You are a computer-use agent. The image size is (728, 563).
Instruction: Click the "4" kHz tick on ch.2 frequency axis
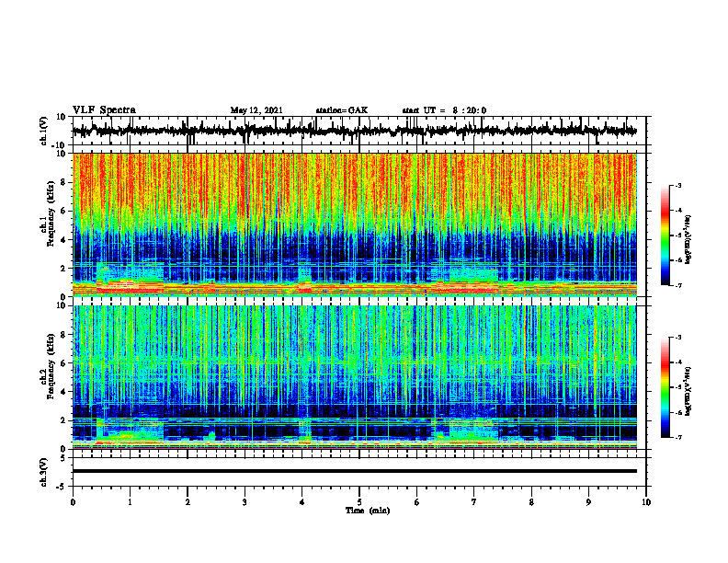tap(65, 392)
